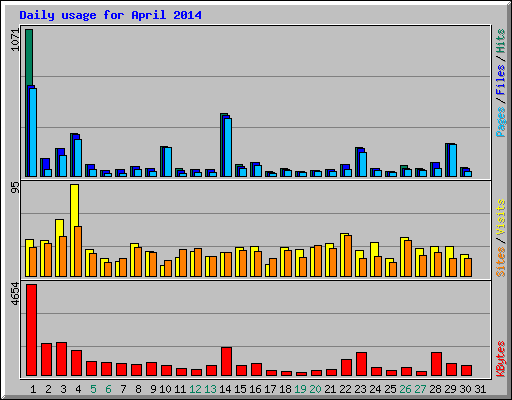The width and height of the screenshot is (512, 400).
Task: Click the day label 8 on x-axis
Action: pos(138,389)
